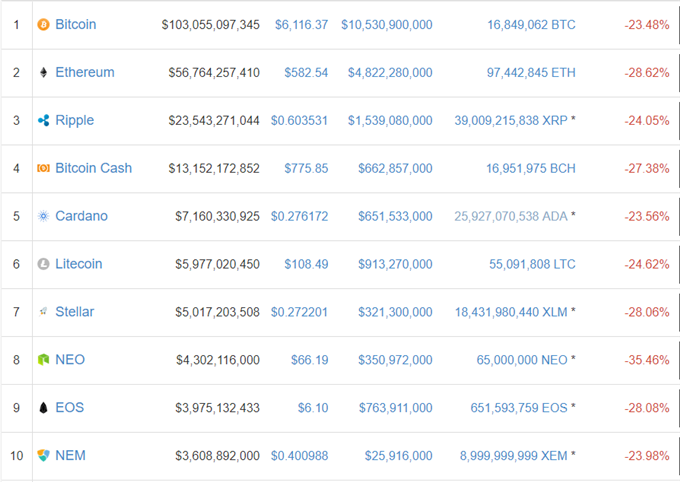
Task: Click supply 55,091,808 LTC
Action: pyautogui.click(x=532, y=264)
